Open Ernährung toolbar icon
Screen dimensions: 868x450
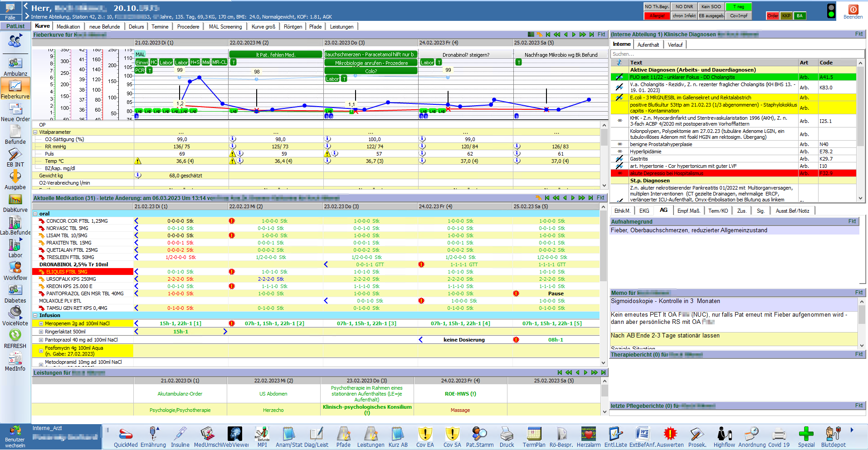pyautogui.click(x=153, y=437)
